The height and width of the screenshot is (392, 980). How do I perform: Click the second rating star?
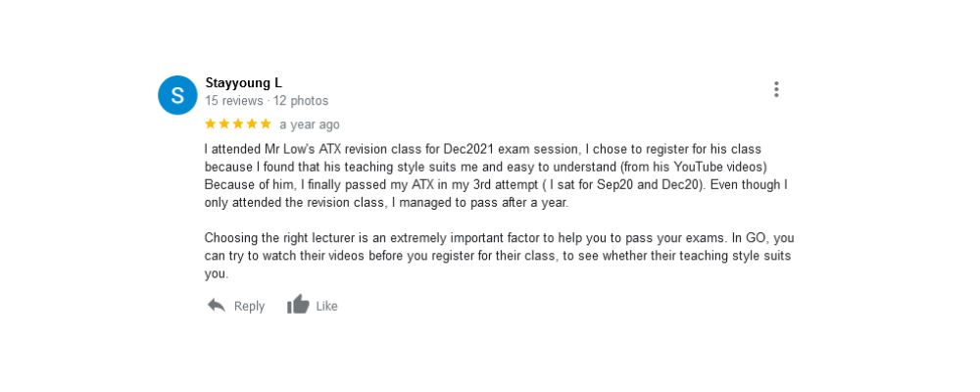click(x=223, y=124)
